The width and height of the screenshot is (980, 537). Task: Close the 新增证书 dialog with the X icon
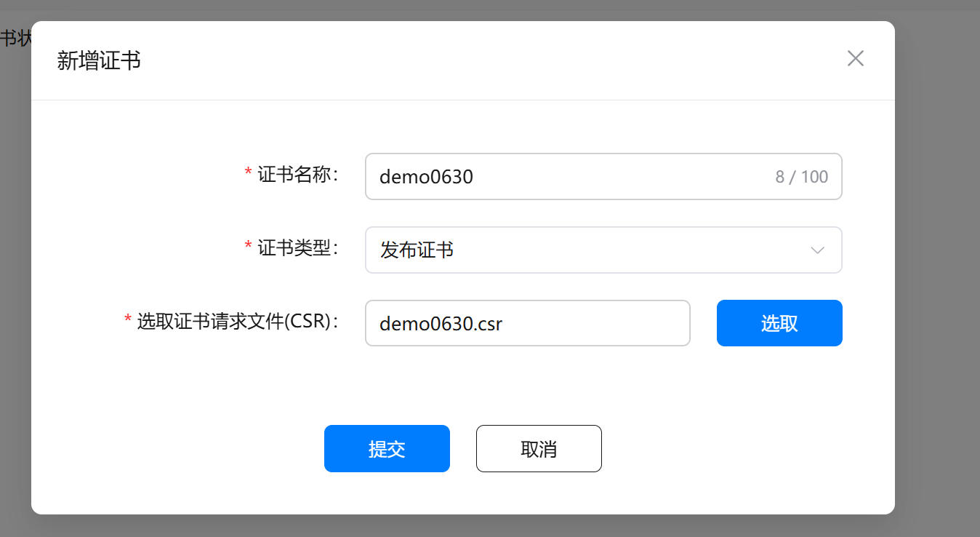point(856,59)
